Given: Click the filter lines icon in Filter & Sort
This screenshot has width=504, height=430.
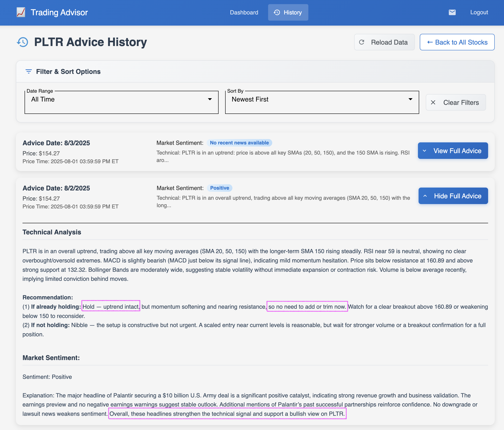Looking at the screenshot, I should [28, 72].
